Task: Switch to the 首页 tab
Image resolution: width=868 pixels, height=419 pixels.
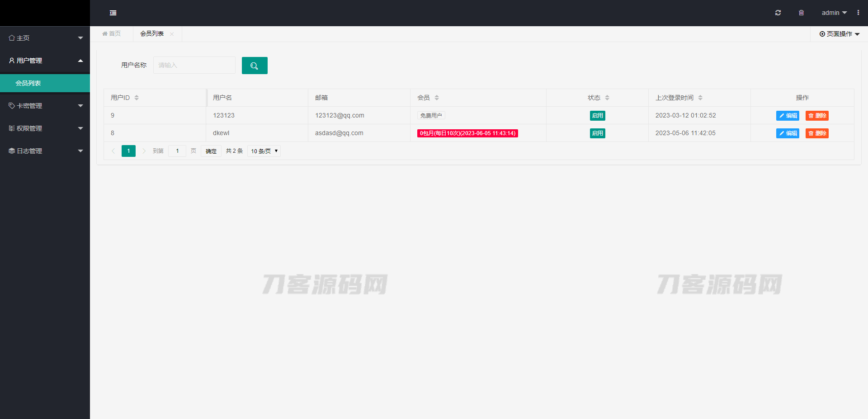Action: [112, 34]
